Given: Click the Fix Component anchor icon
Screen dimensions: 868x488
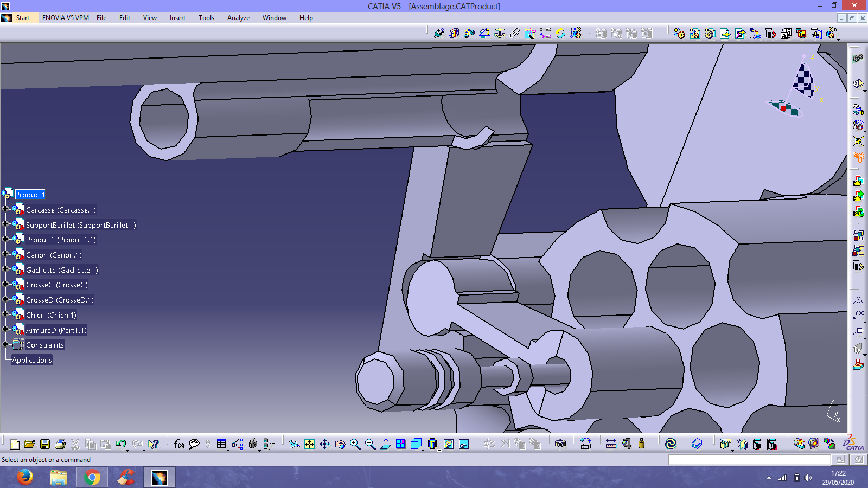Looking at the screenshot, I should 500,33.
